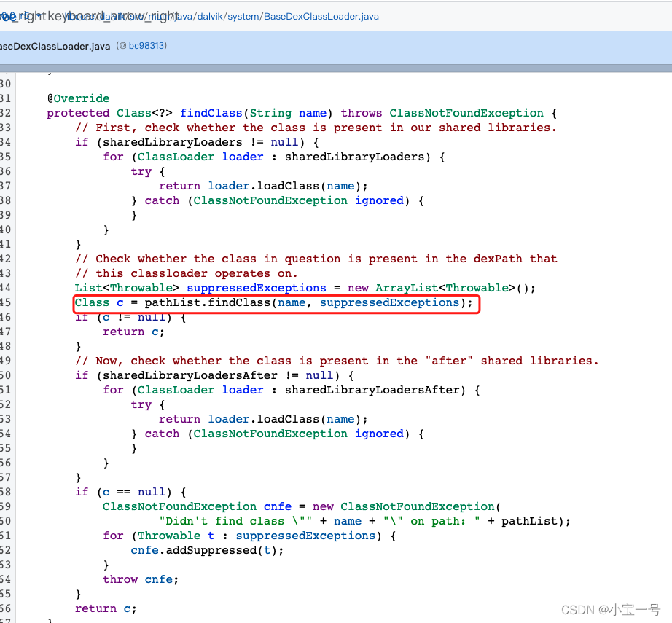Open commit bc98313 link in file header
The width and height of the screenshot is (672, 623).
[146, 45]
